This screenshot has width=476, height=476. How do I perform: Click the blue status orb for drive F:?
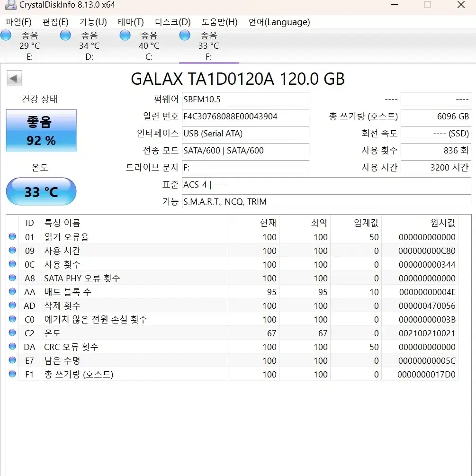185,35
